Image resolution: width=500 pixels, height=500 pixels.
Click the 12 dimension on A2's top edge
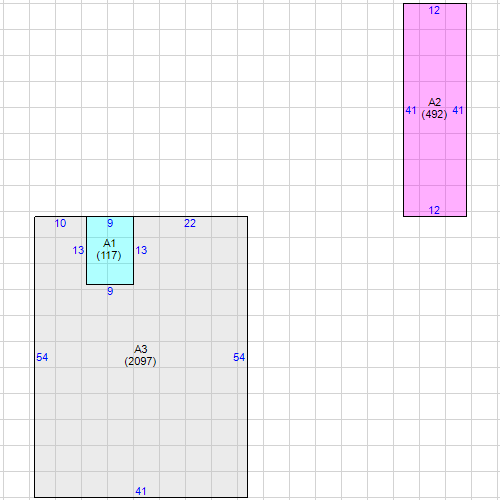click(434, 10)
